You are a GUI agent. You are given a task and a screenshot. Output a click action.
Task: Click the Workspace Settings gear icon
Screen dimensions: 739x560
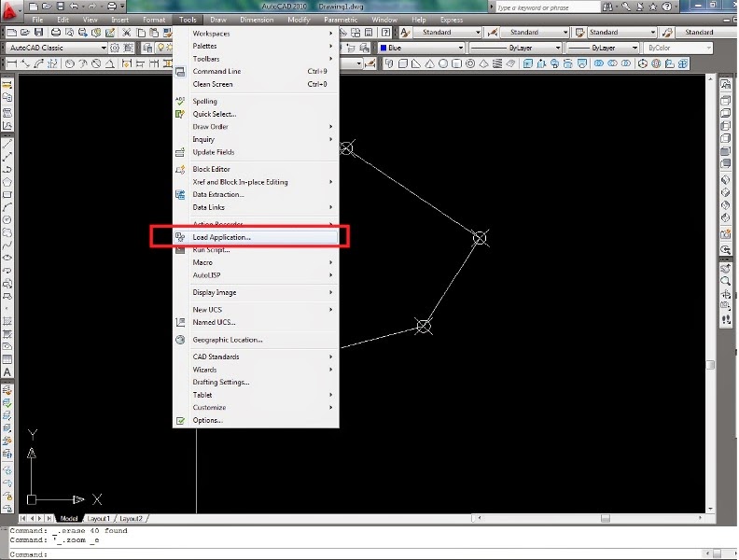click(x=115, y=49)
